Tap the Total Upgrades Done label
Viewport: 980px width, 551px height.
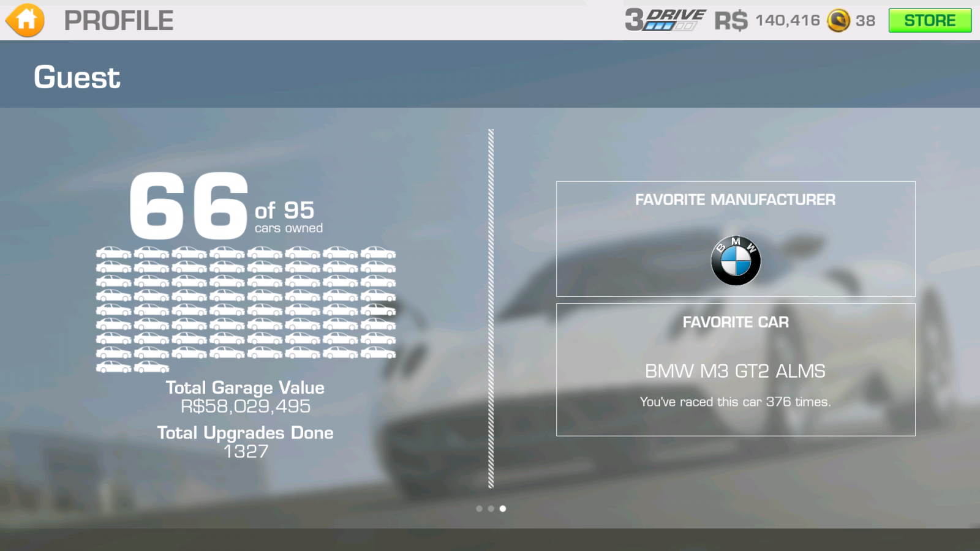tap(245, 433)
